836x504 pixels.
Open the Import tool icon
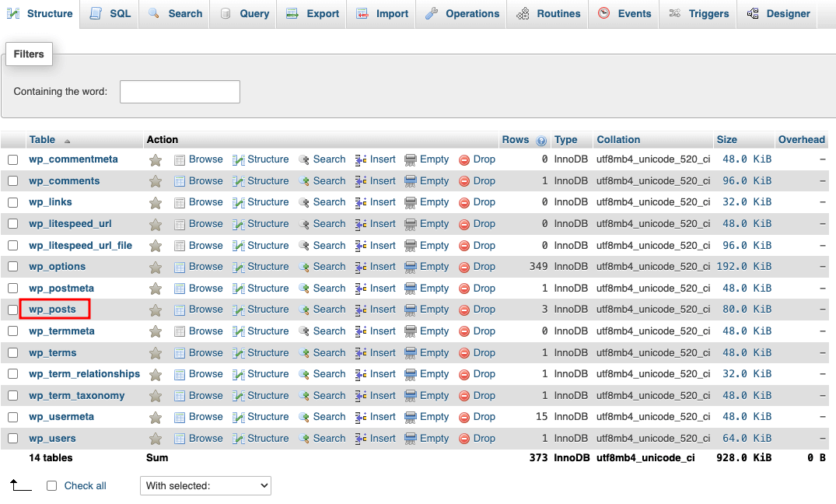[x=362, y=13]
